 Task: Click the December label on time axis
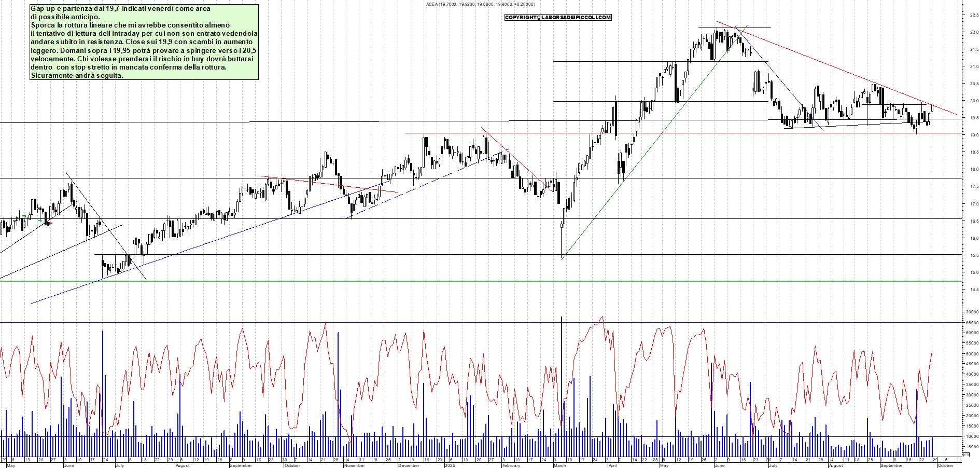click(409, 465)
